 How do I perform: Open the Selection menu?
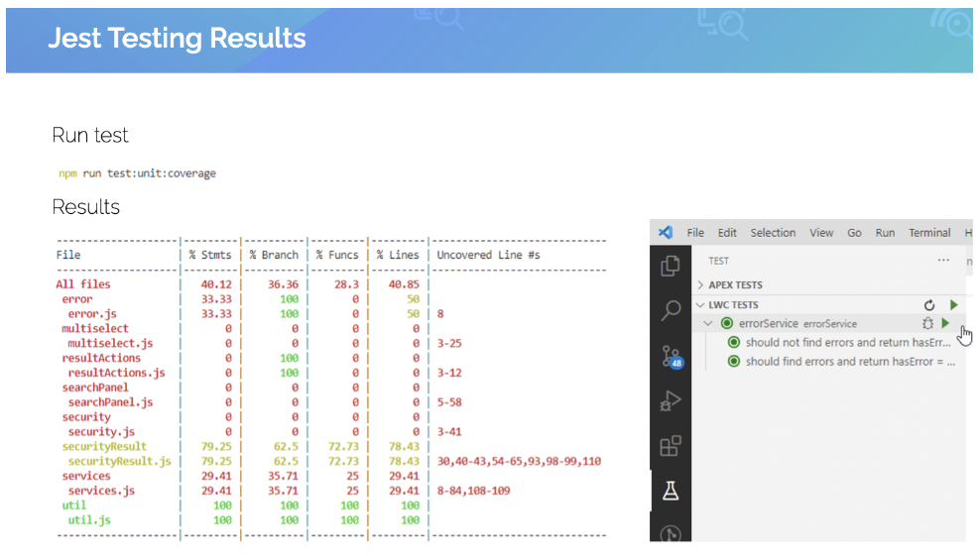coord(773,232)
